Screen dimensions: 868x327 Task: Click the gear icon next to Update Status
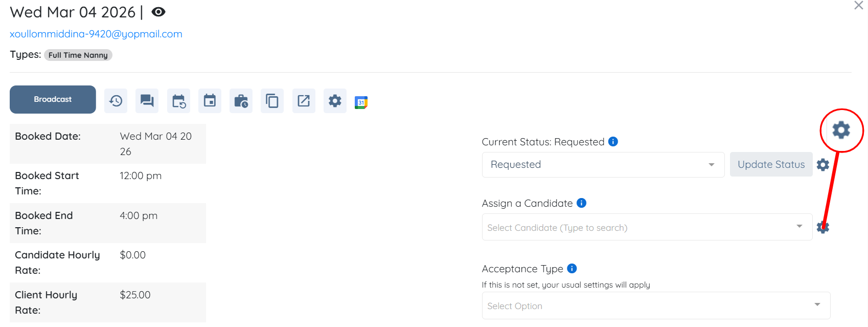coord(823,165)
